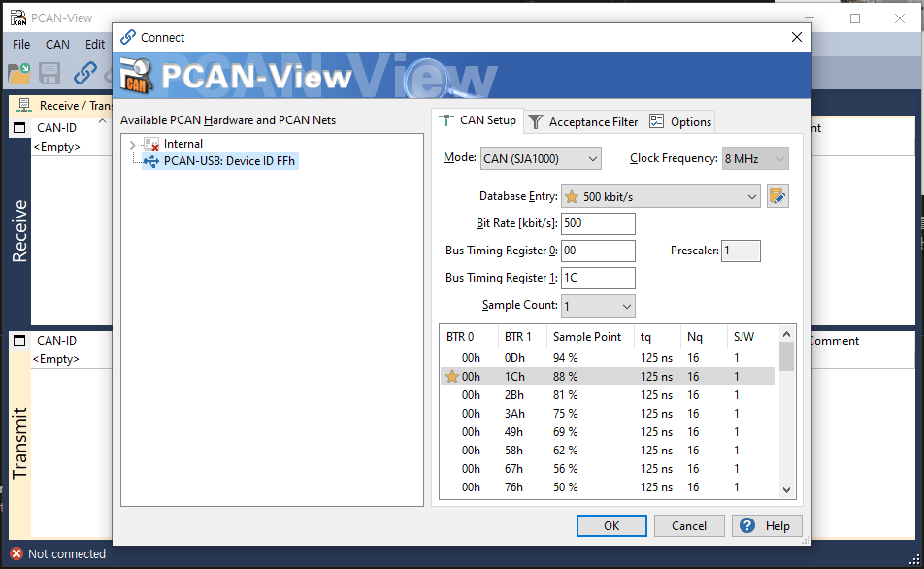Screen dimensions: 924x569
Task: Maximize the PCAN-View main window
Action: [855, 18]
